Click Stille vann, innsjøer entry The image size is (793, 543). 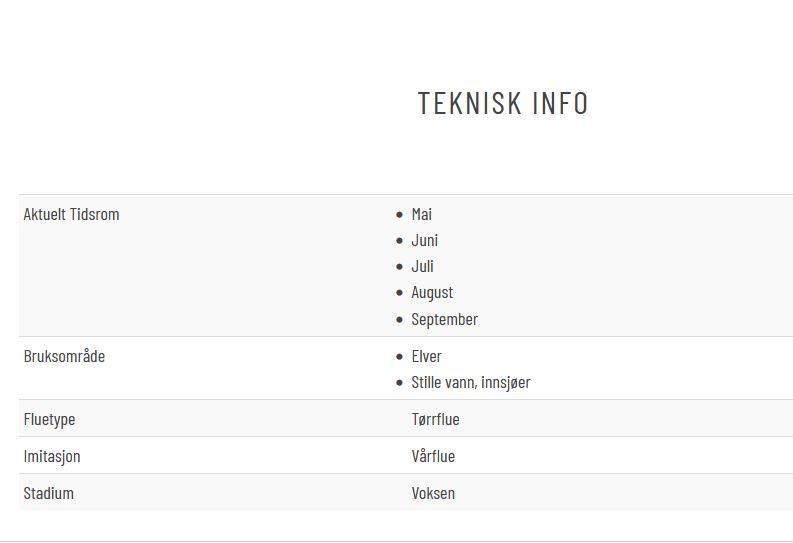[x=471, y=383]
